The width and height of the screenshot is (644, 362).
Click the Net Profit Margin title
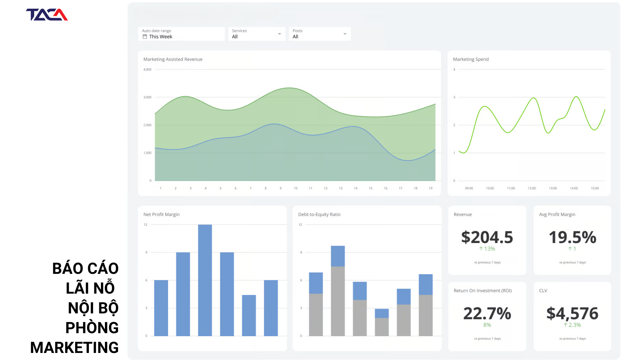(161, 215)
